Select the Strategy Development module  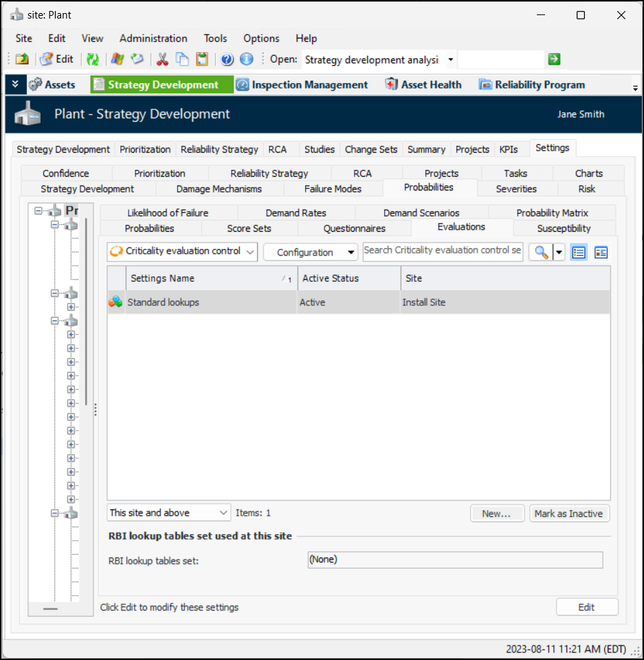click(x=162, y=85)
